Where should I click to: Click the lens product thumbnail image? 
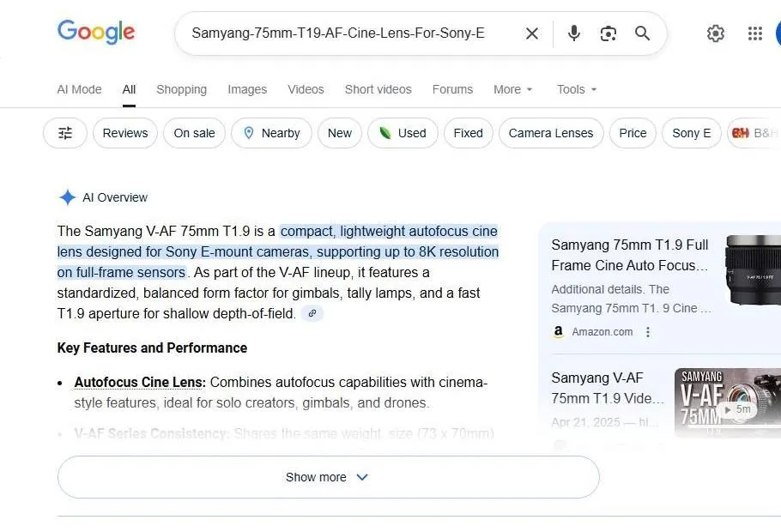(x=754, y=269)
